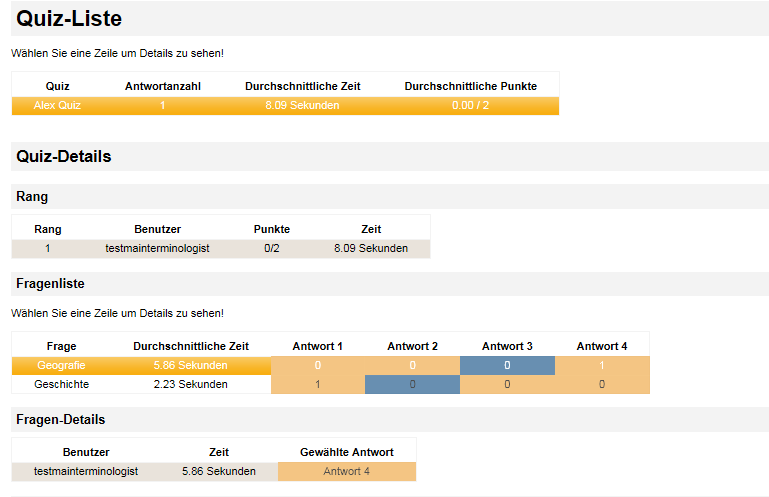This screenshot has height=497, width=769.
Task: Click the Antwort 4 chosen answer cell
Action: click(x=347, y=471)
